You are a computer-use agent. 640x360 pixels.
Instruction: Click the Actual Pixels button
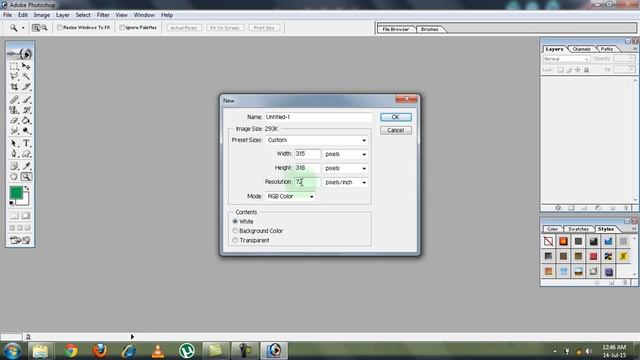click(184, 28)
